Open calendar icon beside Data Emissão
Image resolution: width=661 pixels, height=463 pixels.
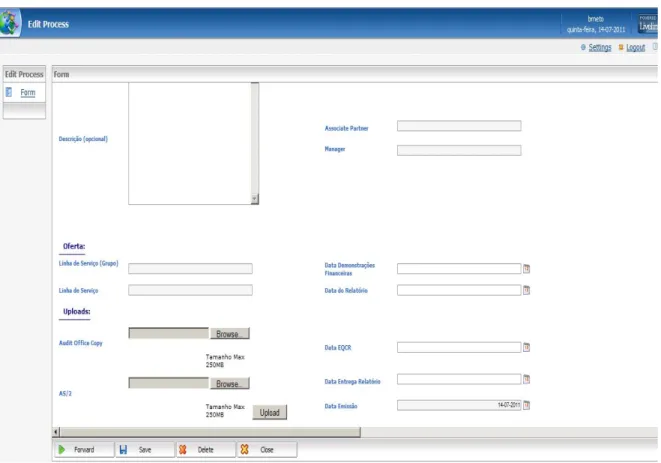click(x=527, y=405)
